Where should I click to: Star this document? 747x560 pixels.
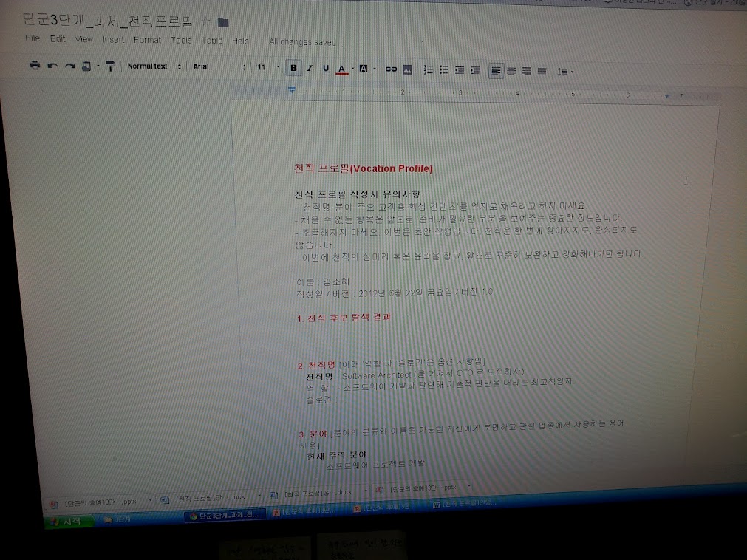click(x=206, y=22)
